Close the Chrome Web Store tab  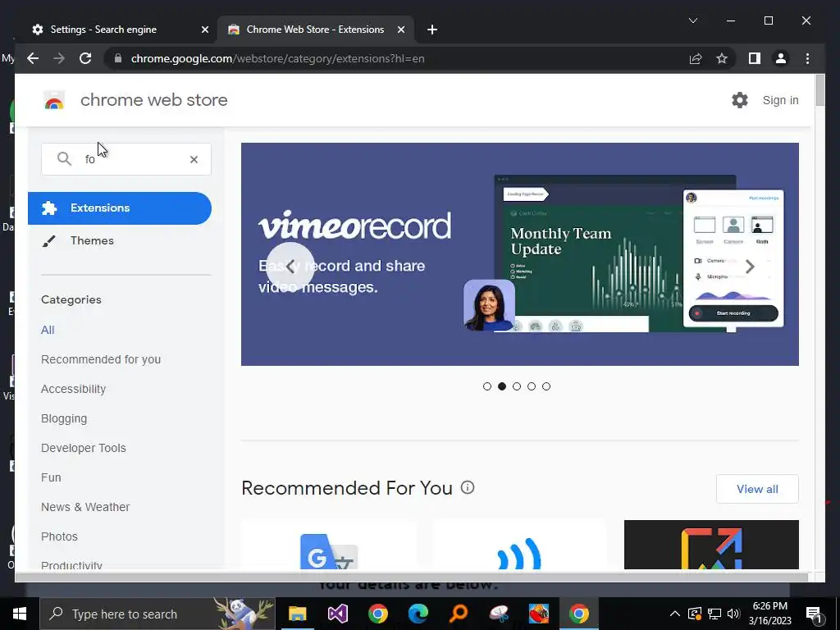coord(400,30)
